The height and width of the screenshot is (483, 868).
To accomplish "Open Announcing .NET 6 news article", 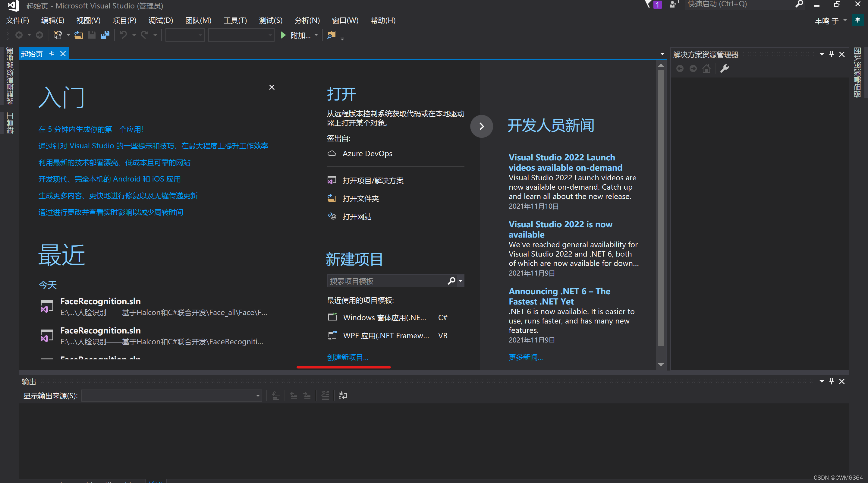I will pyautogui.click(x=559, y=296).
